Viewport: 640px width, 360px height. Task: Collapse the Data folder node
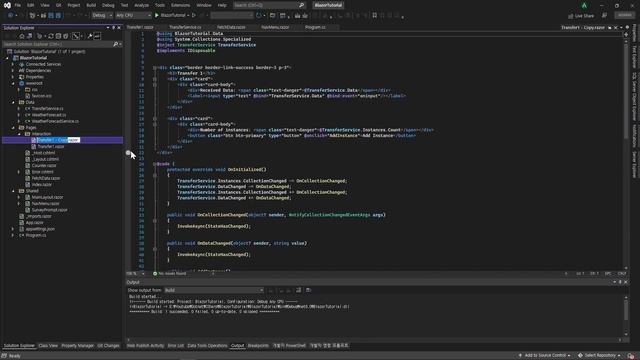pos(13,102)
